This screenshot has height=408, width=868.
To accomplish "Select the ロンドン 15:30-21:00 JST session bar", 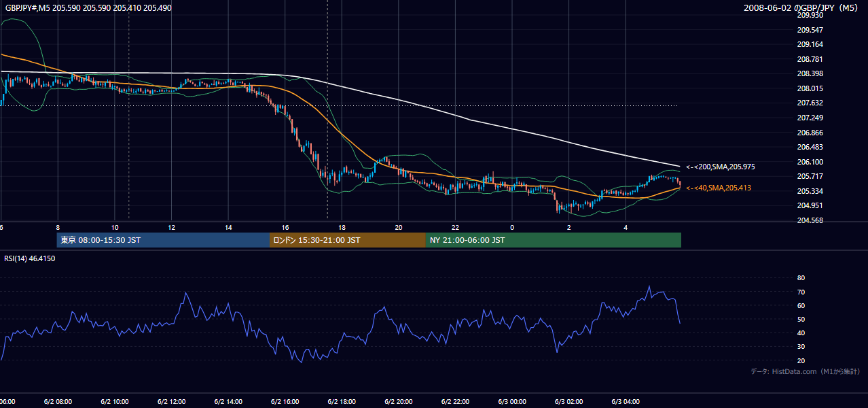I will coord(348,240).
